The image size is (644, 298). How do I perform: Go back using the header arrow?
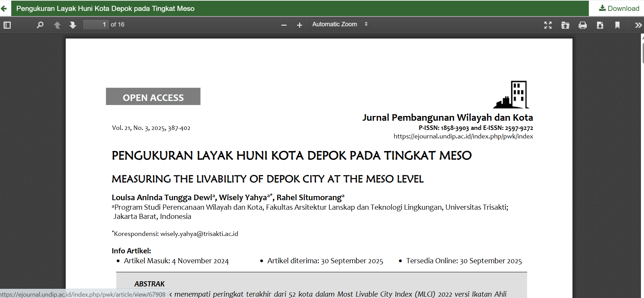(4, 9)
